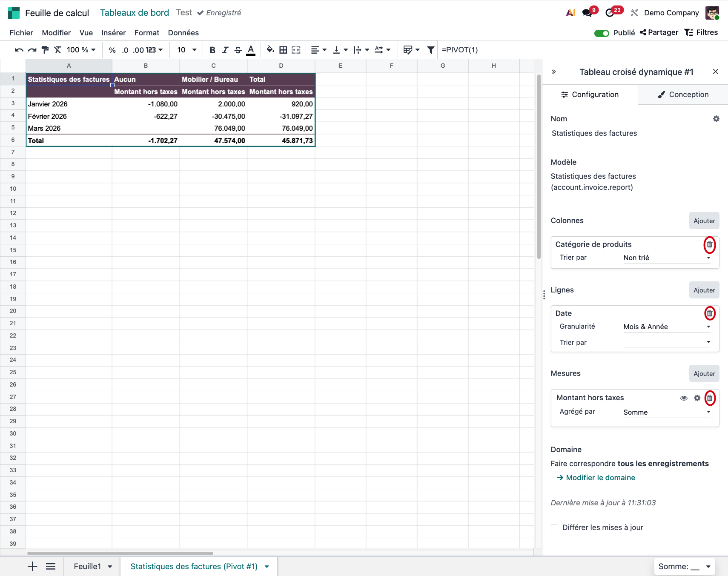Toggle the Publié switch

coord(602,33)
